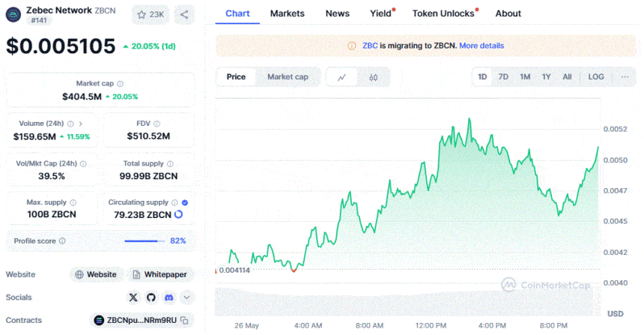This screenshot has width=644, height=335.
Task: Toggle LOG scale on chart
Action: tap(596, 77)
